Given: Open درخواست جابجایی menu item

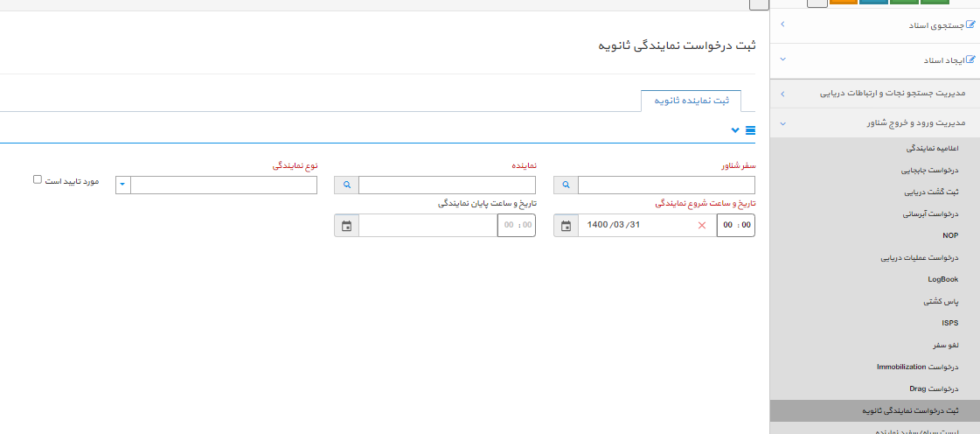Looking at the screenshot, I should click(930, 170).
